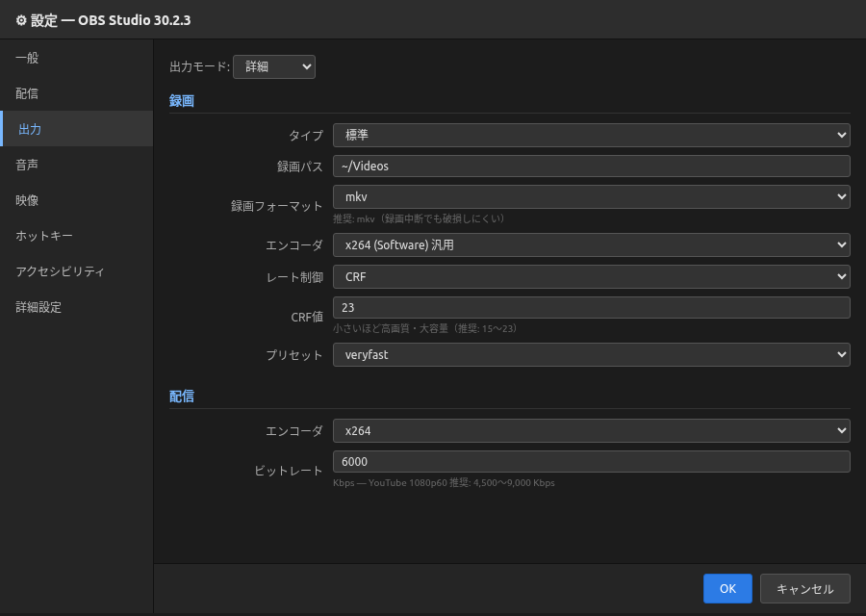Click the ビットレート field showing 6000

591,461
